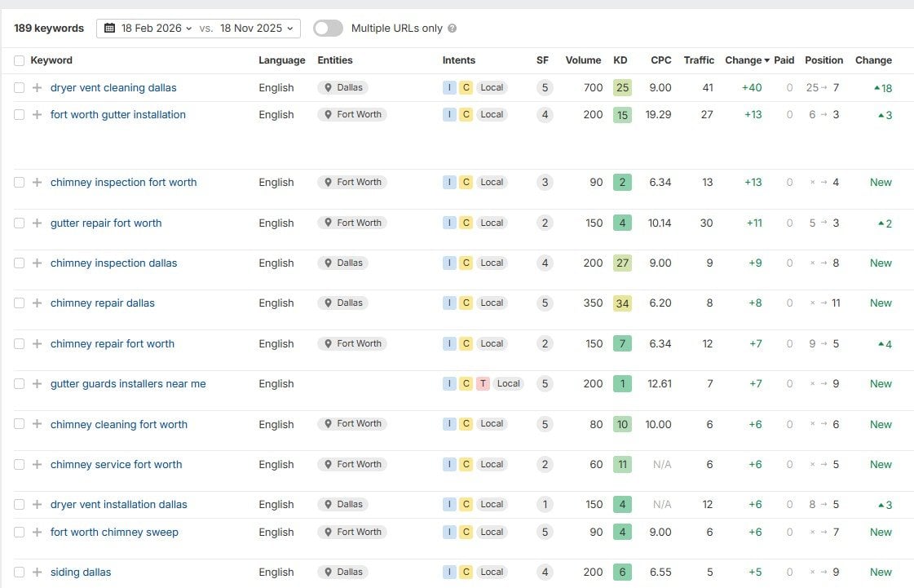Check box for gutter repair fort worth

tap(20, 223)
